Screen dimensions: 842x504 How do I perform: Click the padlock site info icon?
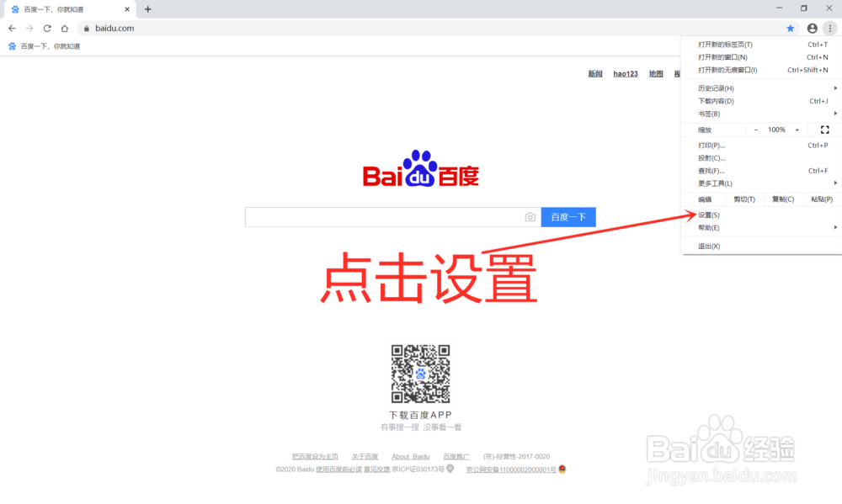(87, 29)
